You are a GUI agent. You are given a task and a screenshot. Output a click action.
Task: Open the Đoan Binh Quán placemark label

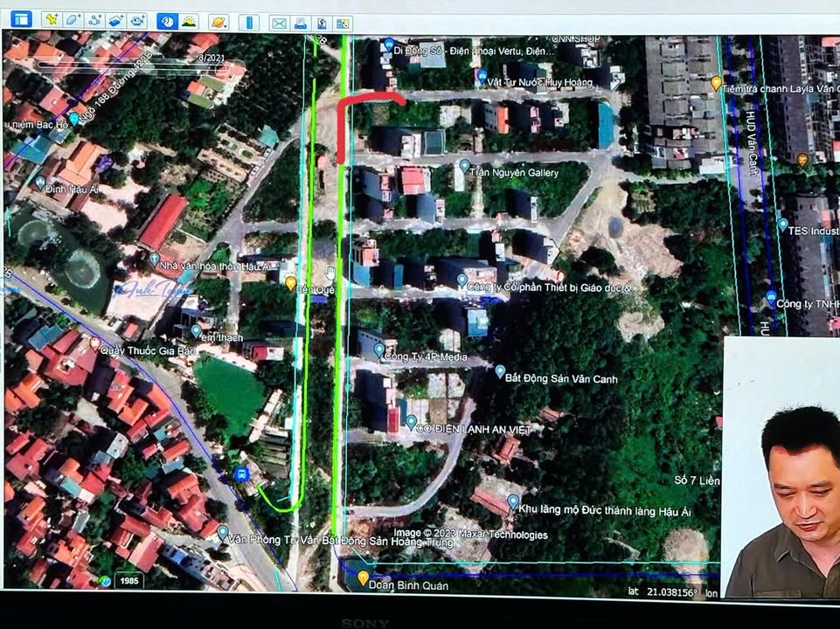pos(364,578)
